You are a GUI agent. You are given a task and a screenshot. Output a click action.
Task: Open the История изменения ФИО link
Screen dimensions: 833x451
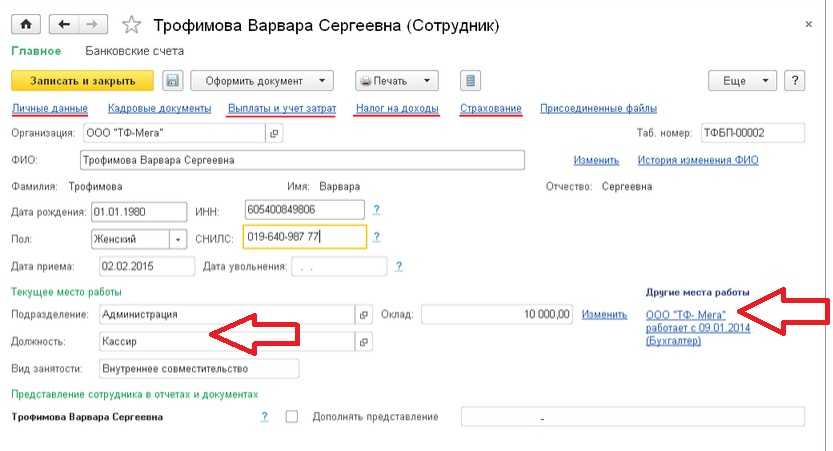pos(698,160)
